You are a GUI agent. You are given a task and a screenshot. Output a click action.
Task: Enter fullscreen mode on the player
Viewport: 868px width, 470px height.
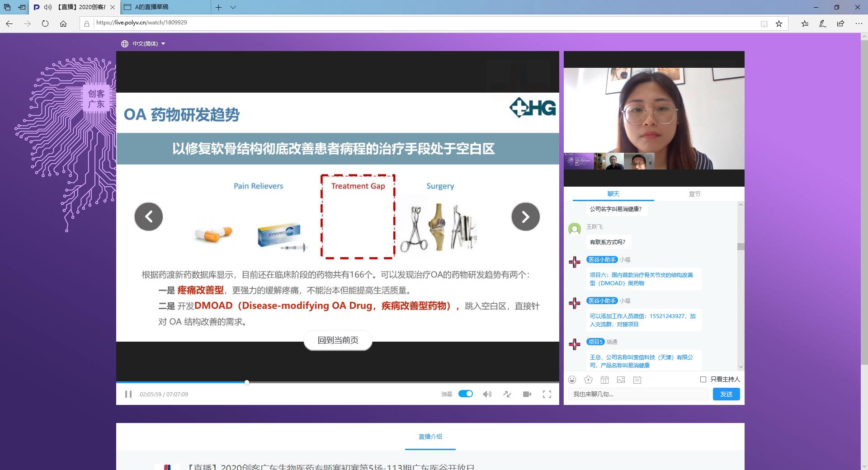coord(547,394)
